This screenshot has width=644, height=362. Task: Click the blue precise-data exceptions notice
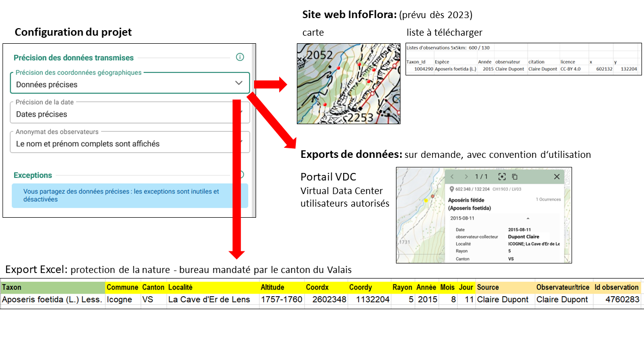pyautogui.click(x=130, y=196)
